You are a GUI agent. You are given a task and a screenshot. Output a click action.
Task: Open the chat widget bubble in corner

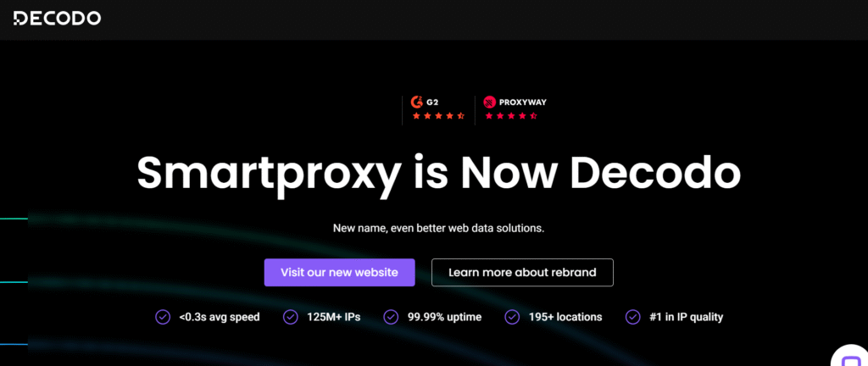pos(851,354)
